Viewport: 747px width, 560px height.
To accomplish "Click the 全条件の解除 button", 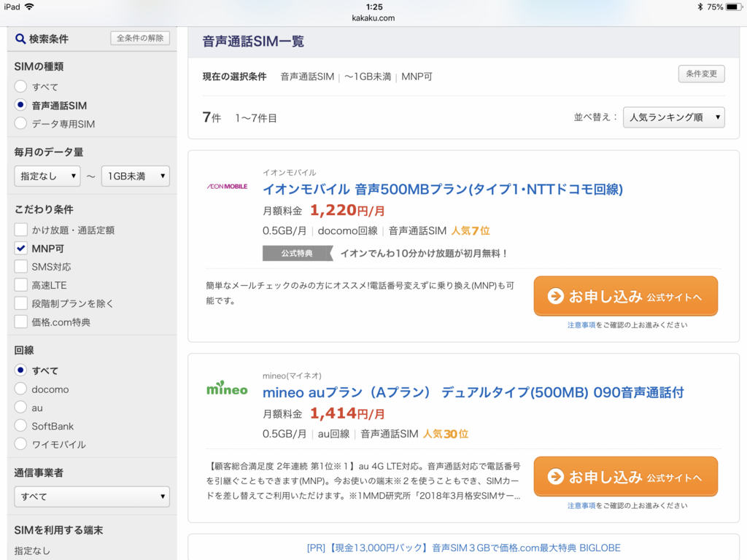I will point(140,38).
